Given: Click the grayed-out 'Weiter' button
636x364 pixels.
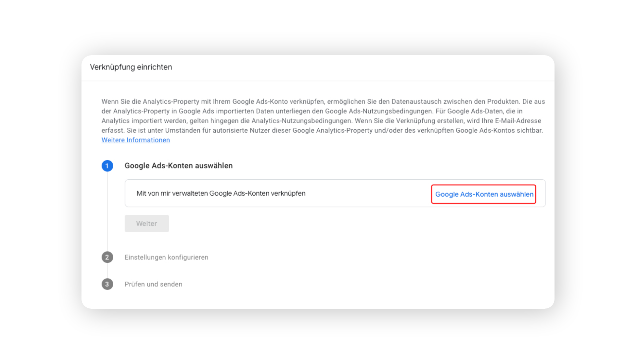Looking at the screenshot, I should [x=147, y=223].
